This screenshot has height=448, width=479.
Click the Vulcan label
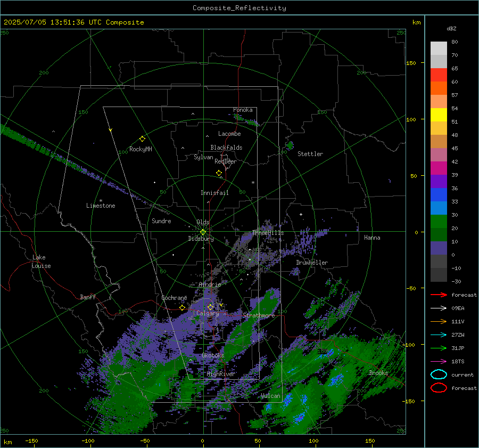[x=271, y=396]
